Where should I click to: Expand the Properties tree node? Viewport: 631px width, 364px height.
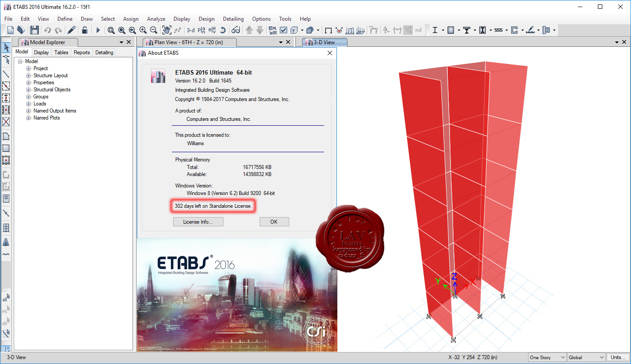coord(29,83)
